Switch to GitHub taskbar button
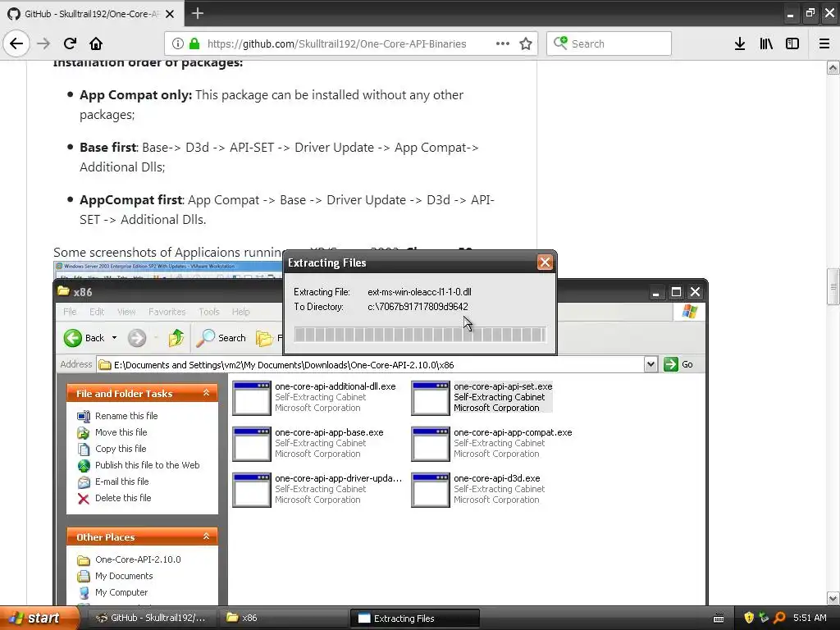 [152, 618]
